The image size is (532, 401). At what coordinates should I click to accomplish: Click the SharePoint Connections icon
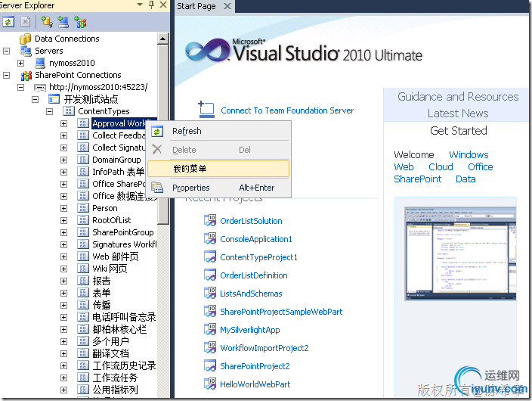point(26,75)
